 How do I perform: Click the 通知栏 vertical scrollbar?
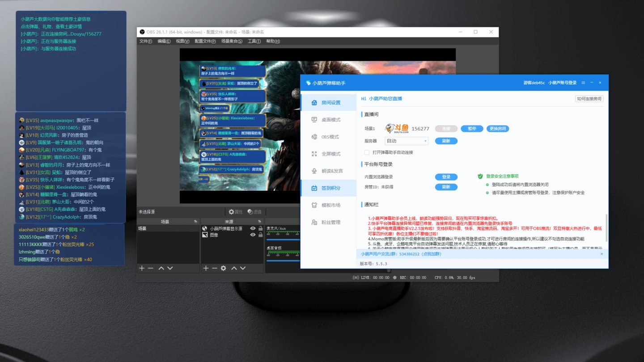(x=606, y=228)
